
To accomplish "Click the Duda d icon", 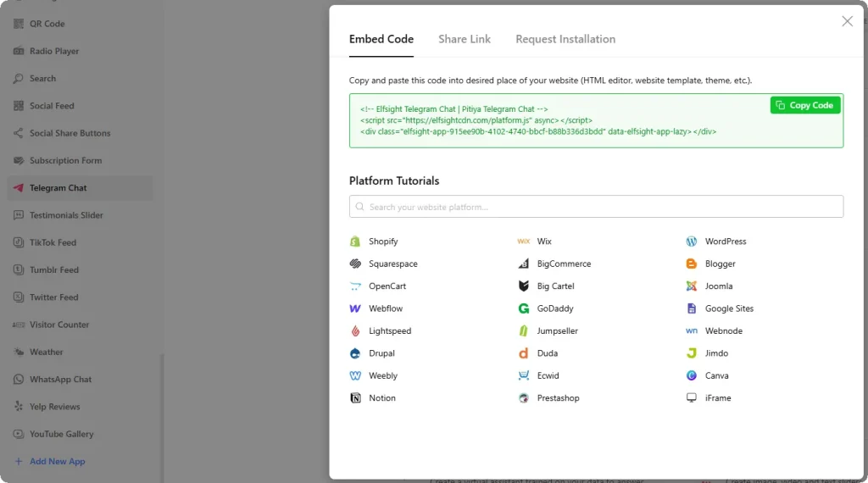I will pyautogui.click(x=523, y=353).
